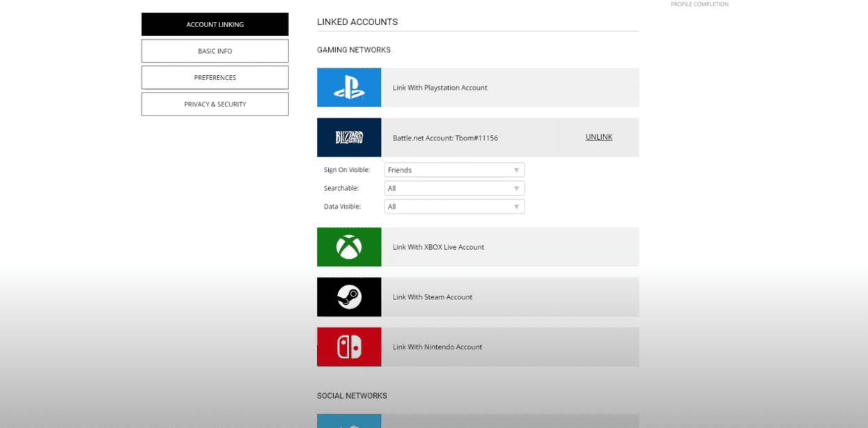The width and height of the screenshot is (868, 428).
Task: Click Link With XBOX Live Account
Action: [x=438, y=247]
